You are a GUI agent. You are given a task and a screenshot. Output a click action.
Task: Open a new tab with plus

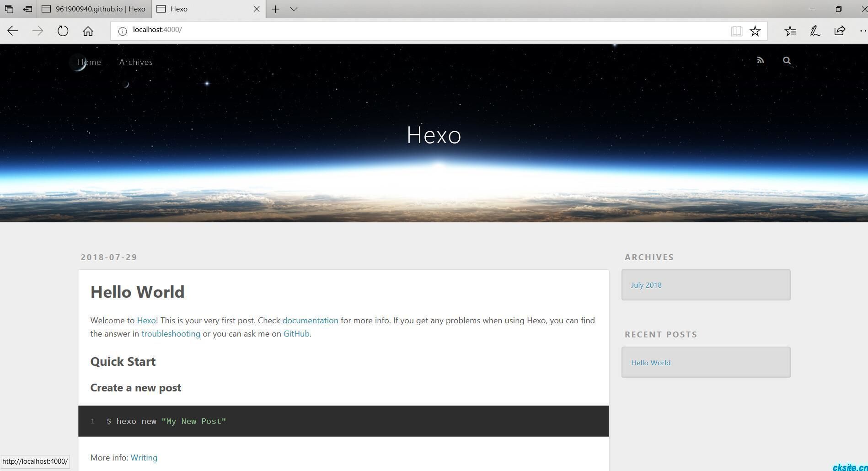click(x=275, y=9)
